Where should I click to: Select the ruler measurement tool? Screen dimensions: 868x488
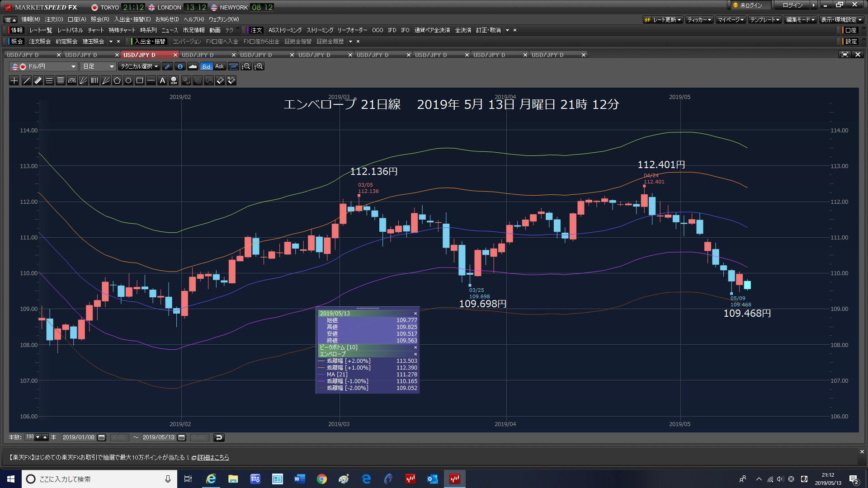click(x=38, y=80)
